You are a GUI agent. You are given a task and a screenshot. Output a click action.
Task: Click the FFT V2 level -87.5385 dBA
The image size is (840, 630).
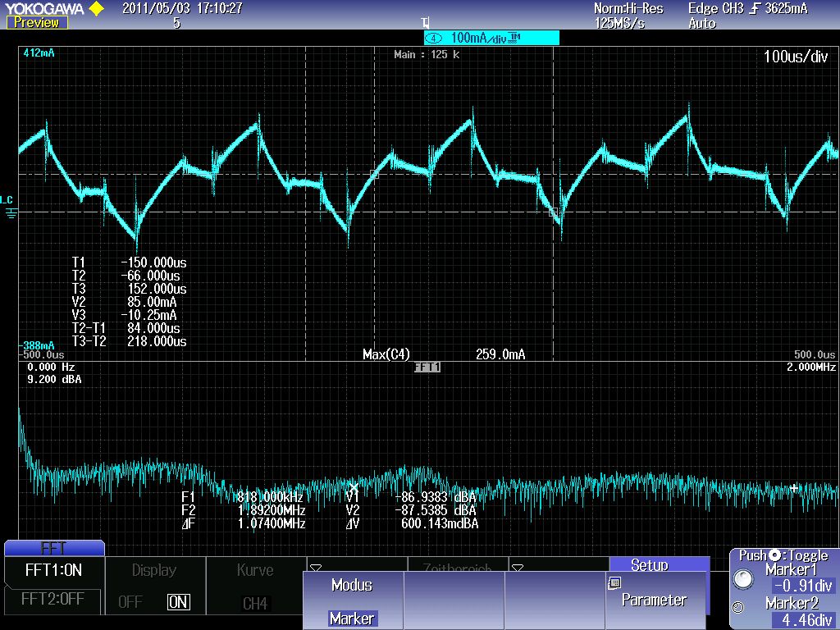[x=436, y=510]
